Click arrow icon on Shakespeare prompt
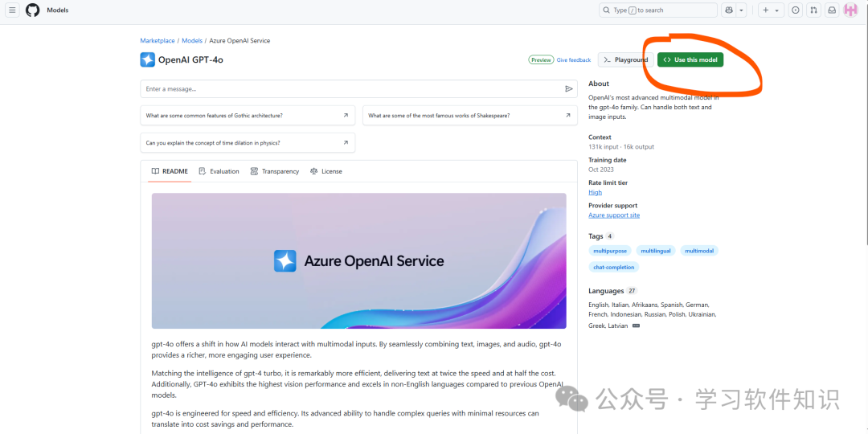 click(x=568, y=116)
